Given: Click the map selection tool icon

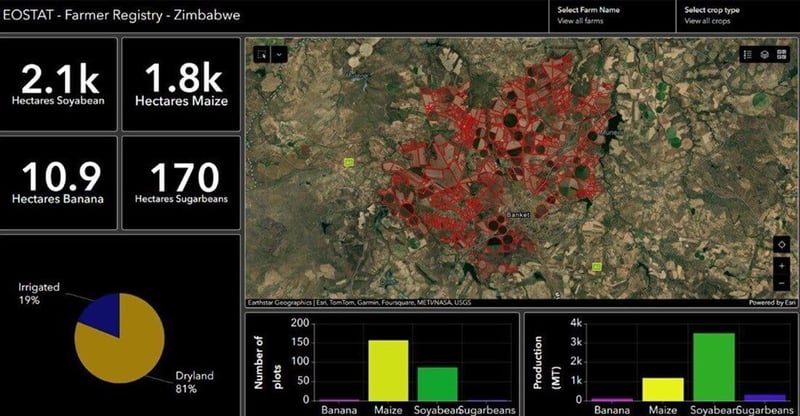Looking at the screenshot, I should pyautogui.click(x=262, y=54).
